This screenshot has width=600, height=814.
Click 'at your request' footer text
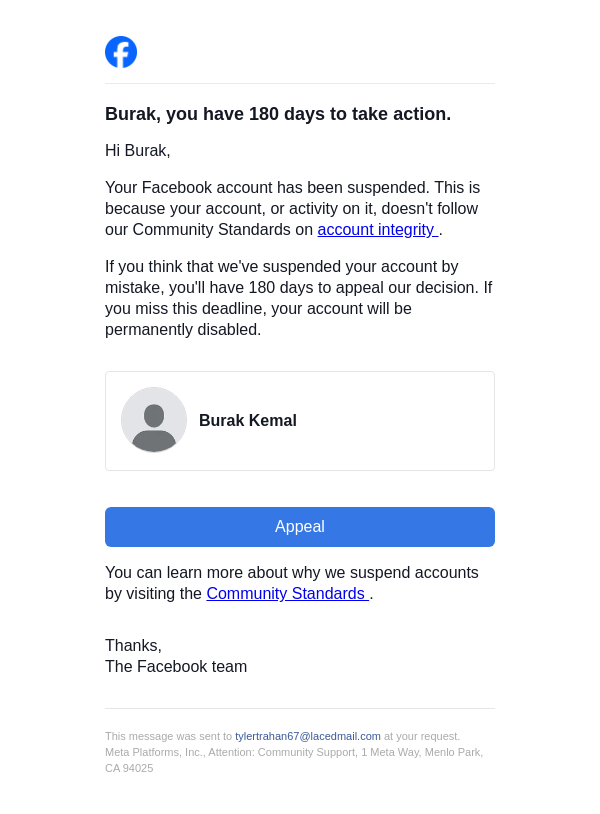(422, 736)
